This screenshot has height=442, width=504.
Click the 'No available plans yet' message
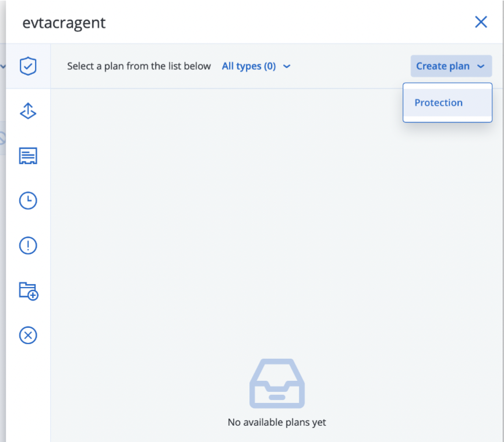pyautogui.click(x=277, y=422)
